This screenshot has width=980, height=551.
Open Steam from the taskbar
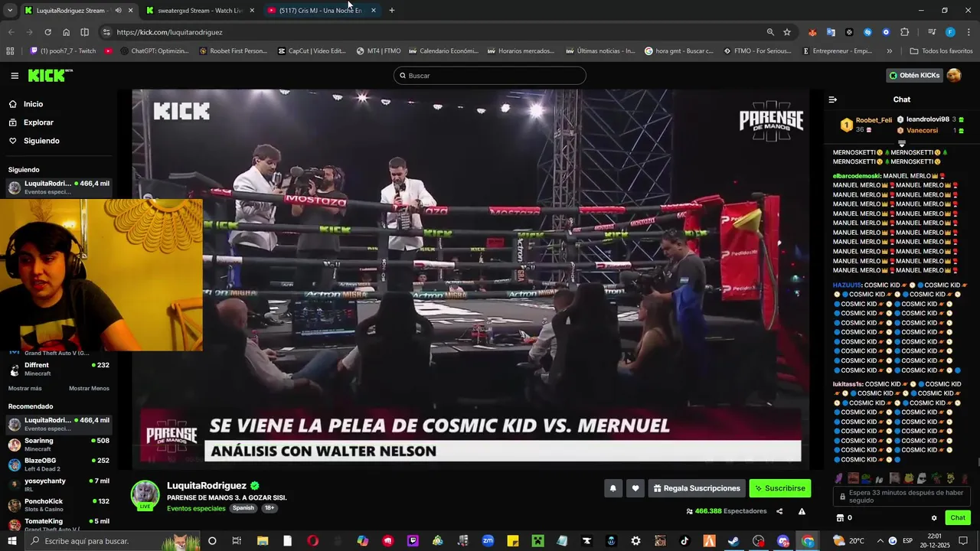click(733, 541)
